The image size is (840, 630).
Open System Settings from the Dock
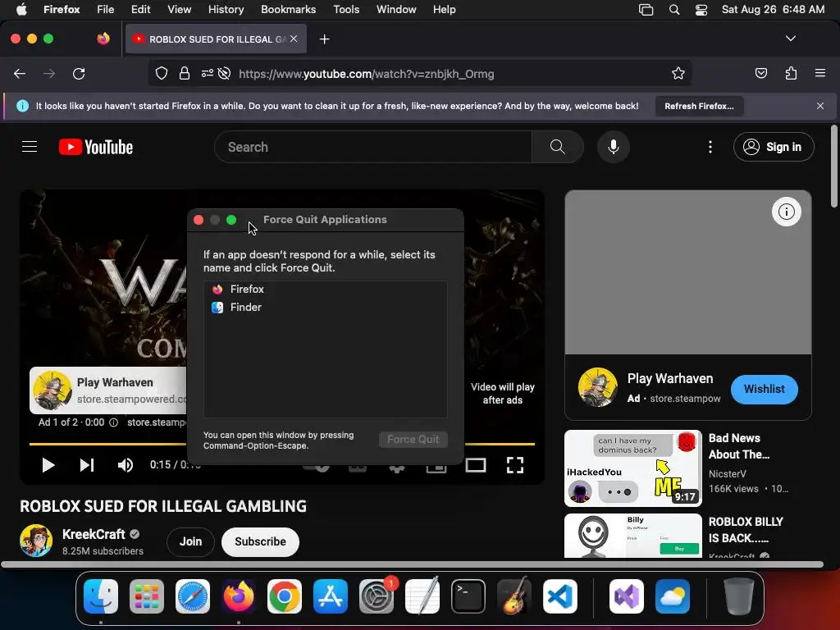(x=377, y=596)
